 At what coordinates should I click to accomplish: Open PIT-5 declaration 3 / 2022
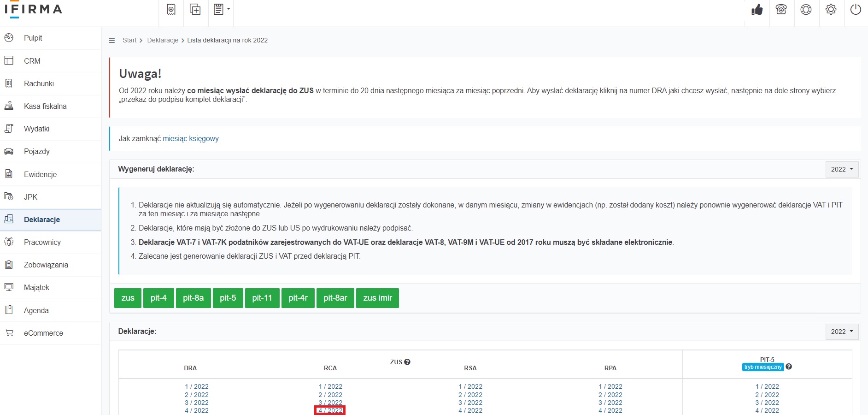pos(767,403)
